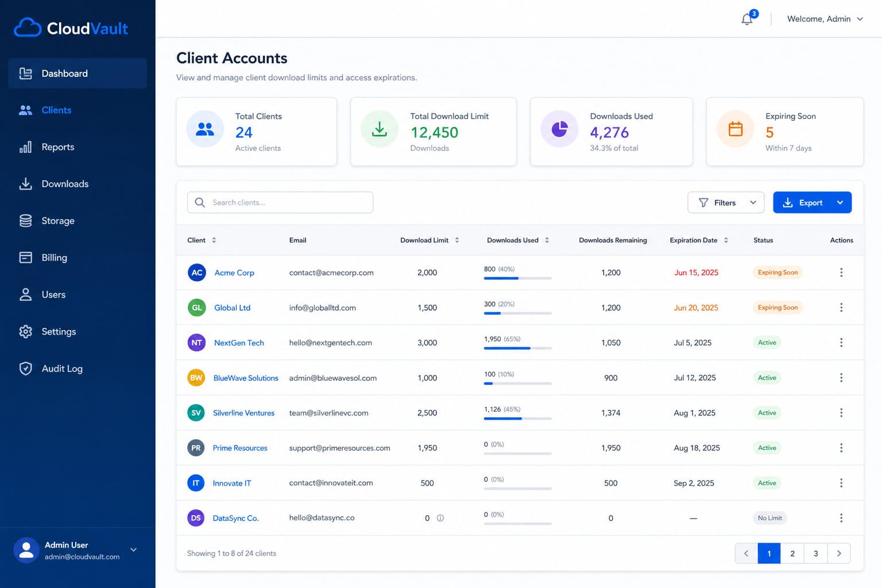Click the Expiring Soon calendar icon

tap(736, 129)
